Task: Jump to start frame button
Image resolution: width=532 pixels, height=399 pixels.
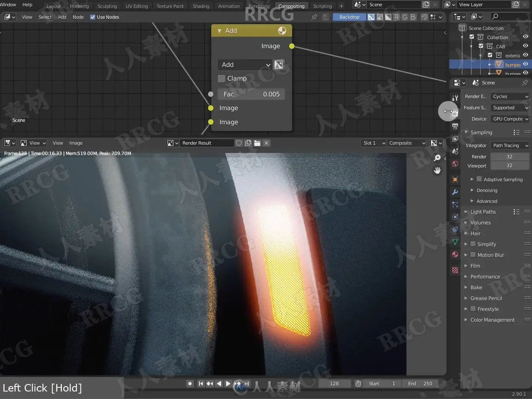Action: click(x=201, y=383)
